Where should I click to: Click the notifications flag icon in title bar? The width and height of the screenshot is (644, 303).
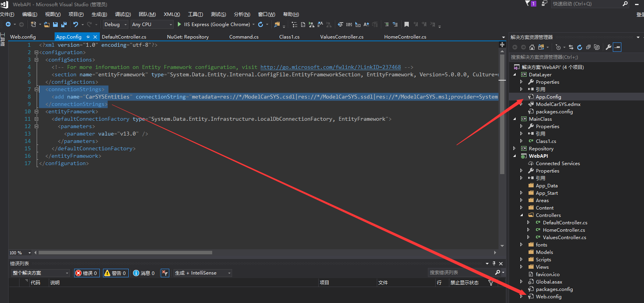(528, 4)
